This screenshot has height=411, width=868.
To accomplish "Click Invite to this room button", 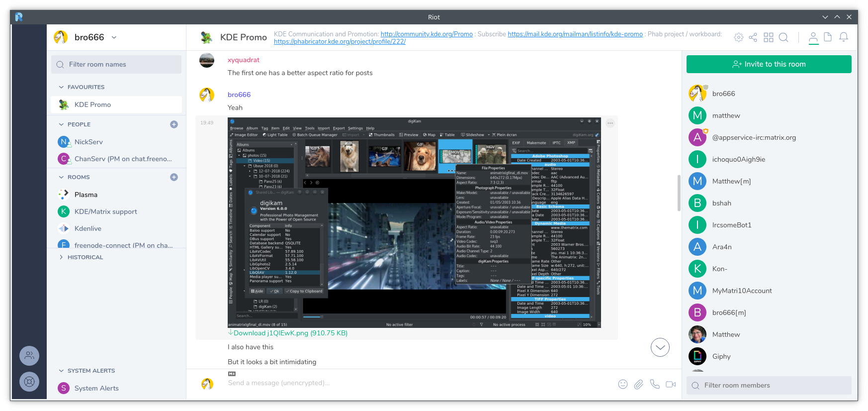I will (x=769, y=64).
